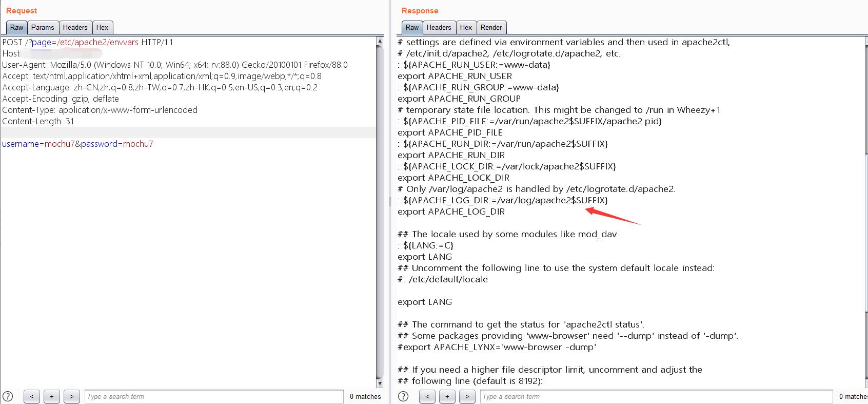The image size is (868, 404).
Task: Click the APACHE_LOG_DIR path definition line
Action: coord(503,200)
